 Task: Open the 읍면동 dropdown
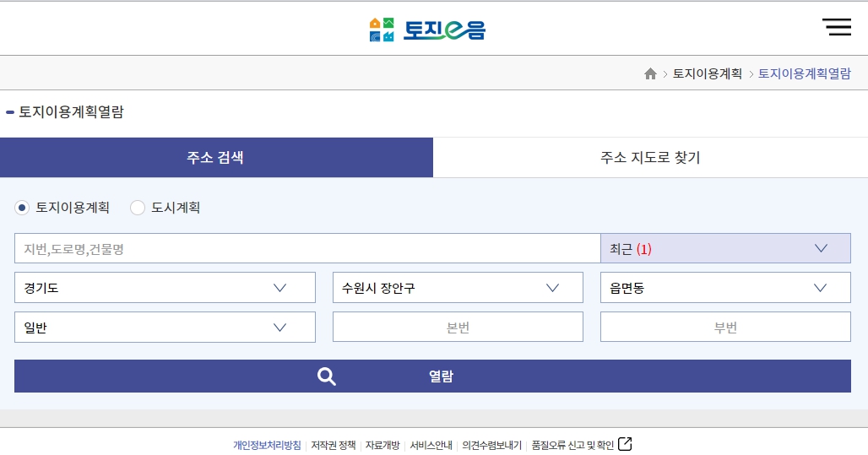click(725, 287)
